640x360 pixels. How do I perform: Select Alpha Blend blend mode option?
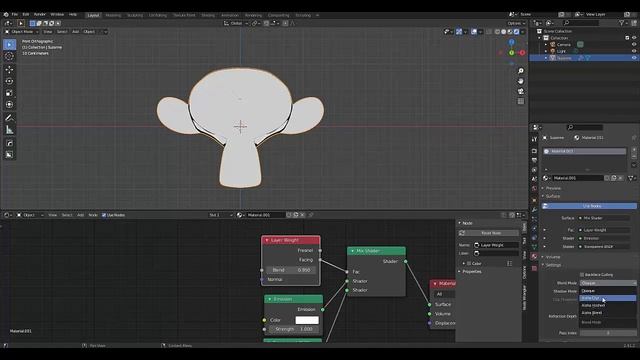pyautogui.click(x=608, y=313)
